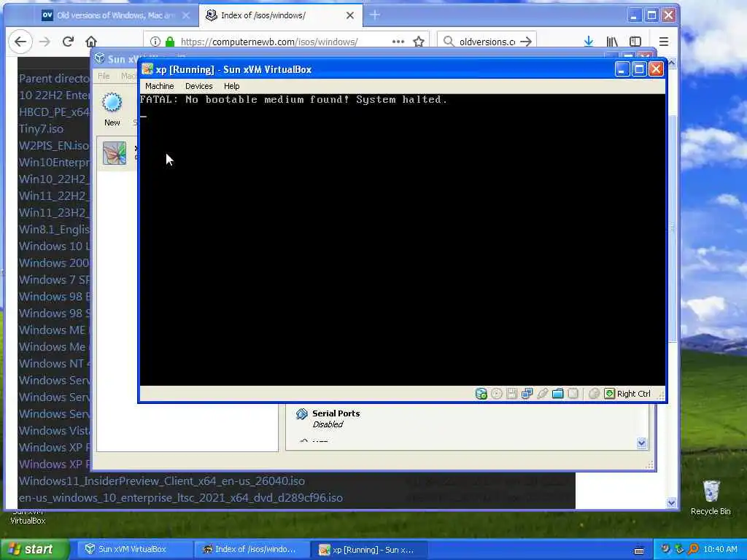Click the Firefox search box
The height and width of the screenshot is (560, 747).
tap(487, 42)
